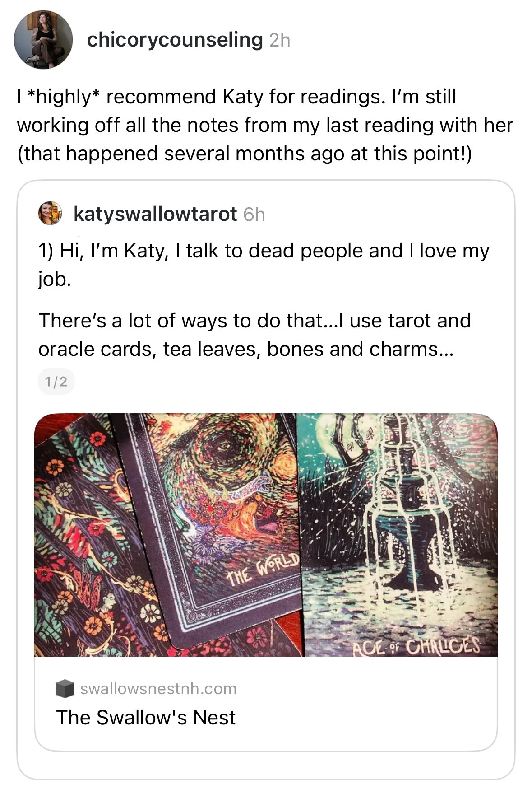Tap the 2h timestamp on main post
The image size is (532, 789).
click(280, 40)
